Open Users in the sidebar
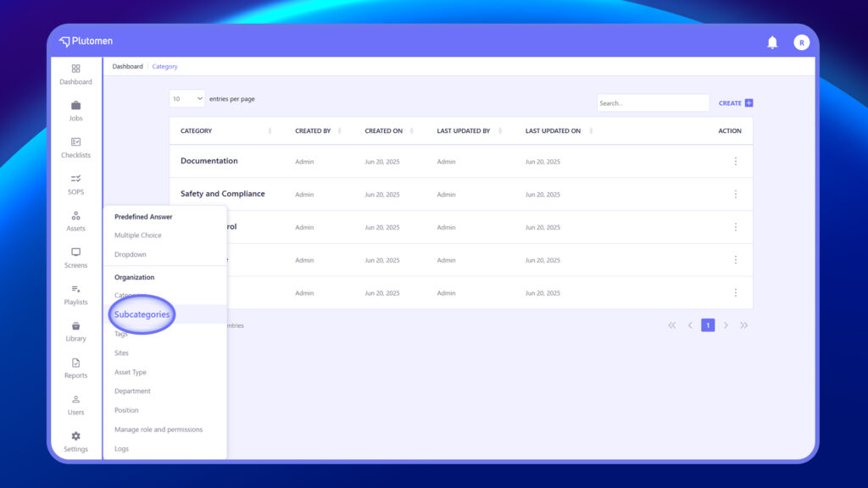The image size is (868, 488). tap(75, 405)
